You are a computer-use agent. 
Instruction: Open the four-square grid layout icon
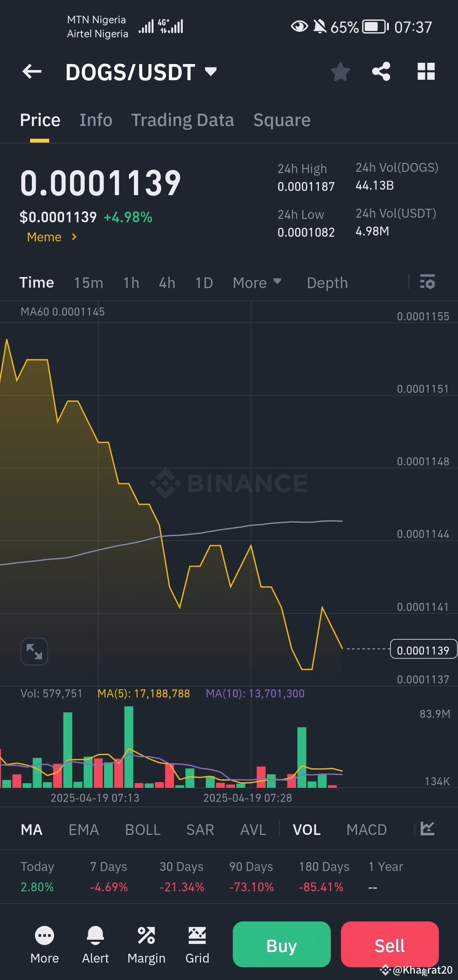tap(426, 71)
